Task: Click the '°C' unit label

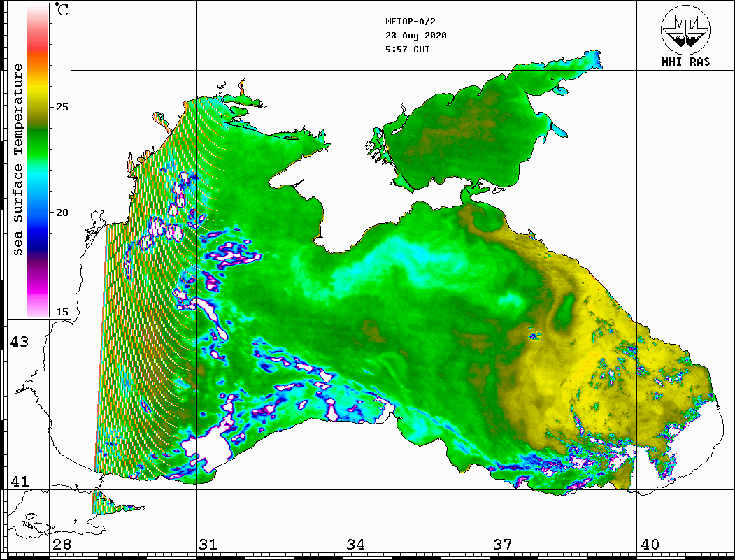Action: (61, 9)
